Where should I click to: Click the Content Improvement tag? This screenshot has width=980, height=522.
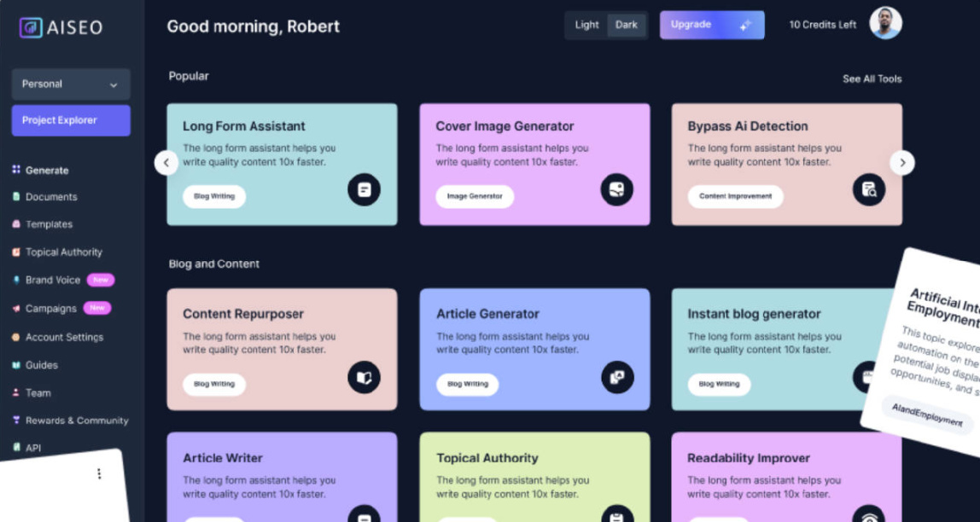pyautogui.click(x=736, y=196)
